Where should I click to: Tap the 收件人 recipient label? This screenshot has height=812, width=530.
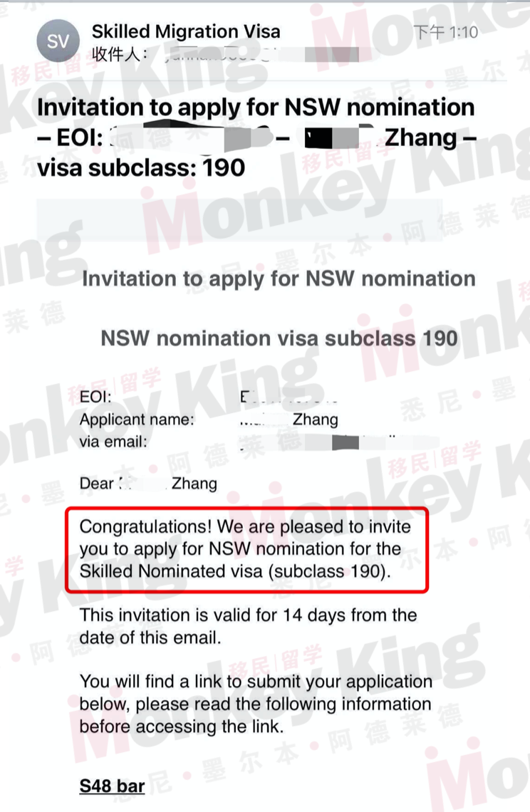tap(119, 53)
